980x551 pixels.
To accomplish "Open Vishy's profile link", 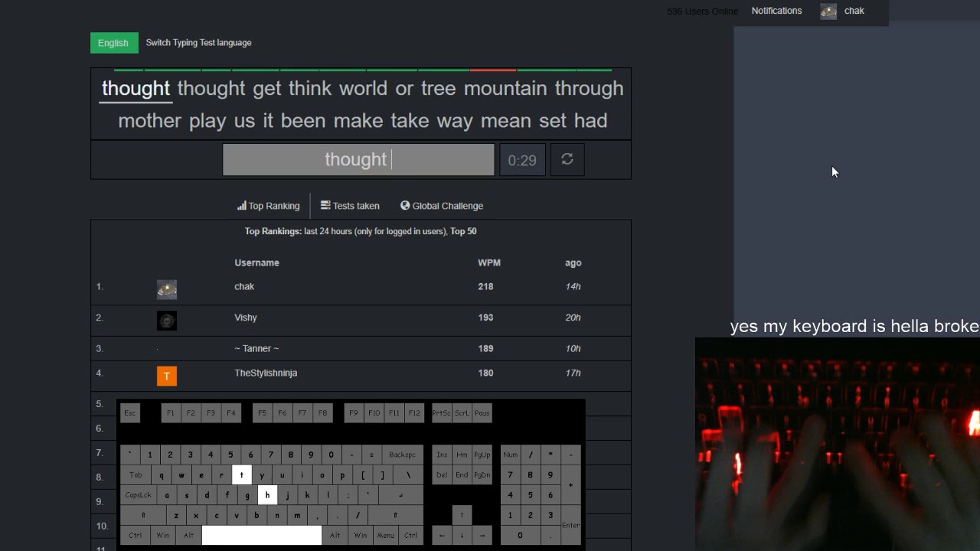I will 246,318.
